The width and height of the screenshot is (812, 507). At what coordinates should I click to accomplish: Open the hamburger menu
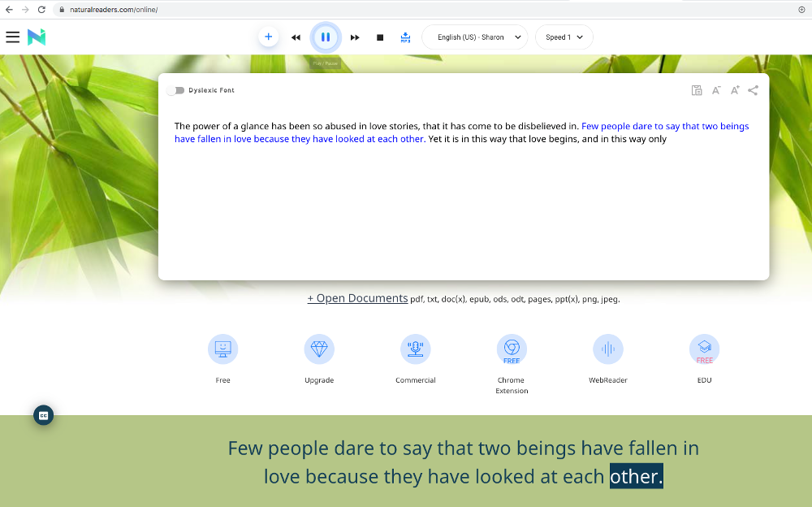pos(12,37)
